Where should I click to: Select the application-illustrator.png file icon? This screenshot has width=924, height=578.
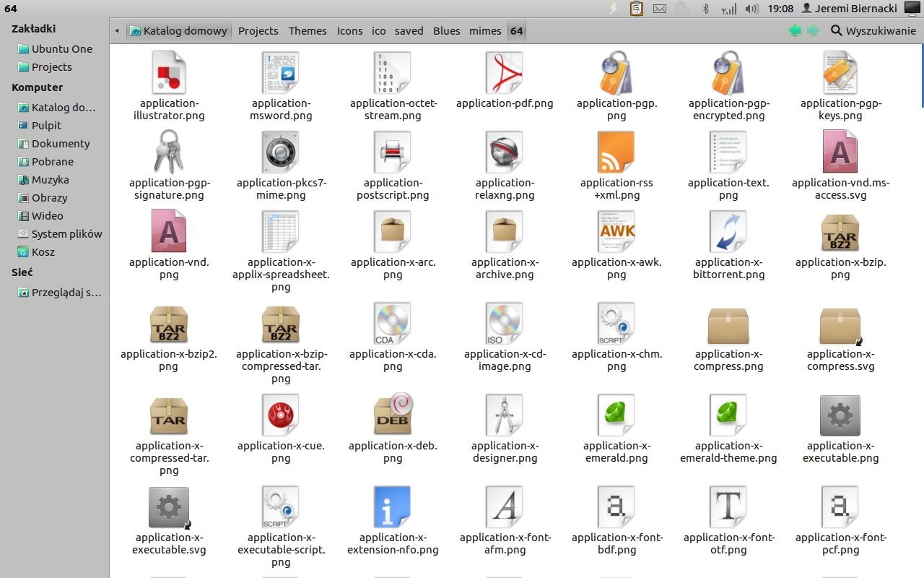point(169,72)
